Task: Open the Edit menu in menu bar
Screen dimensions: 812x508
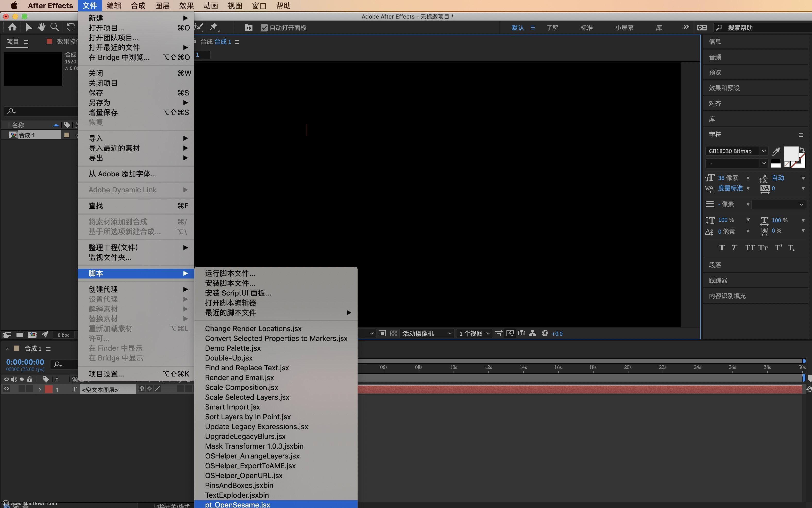Action: point(114,6)
